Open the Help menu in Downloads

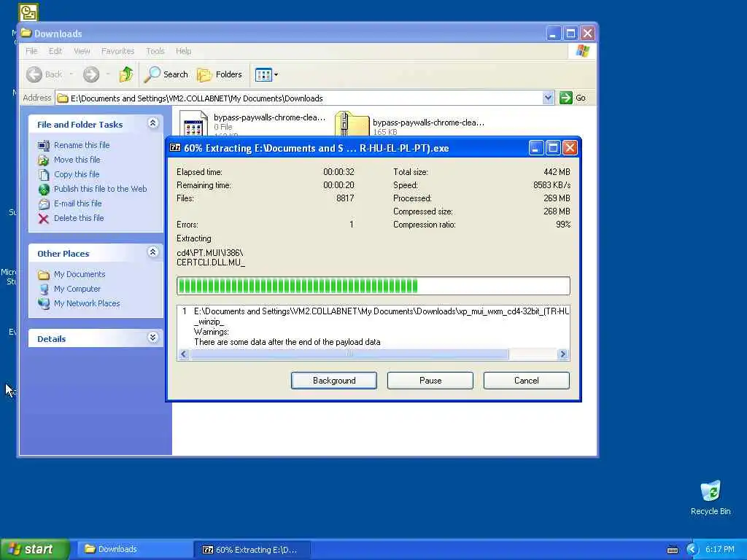(183, 51)
